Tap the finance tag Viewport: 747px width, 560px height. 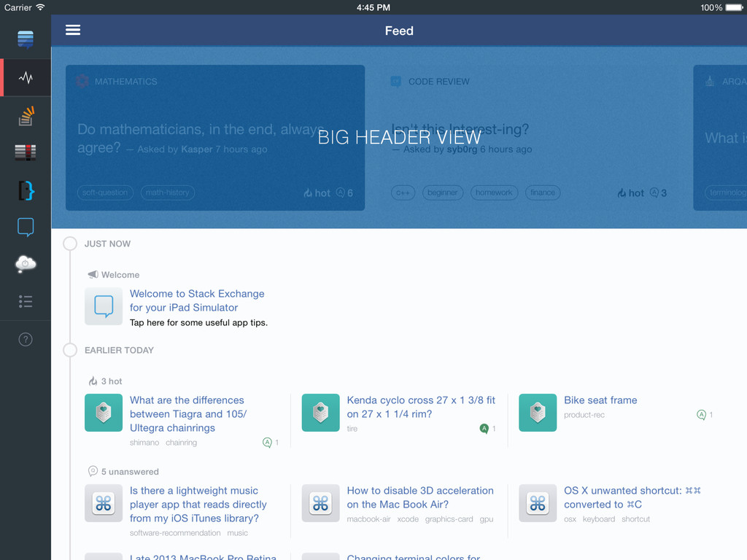pyautogui.click(x=543, y=192)
